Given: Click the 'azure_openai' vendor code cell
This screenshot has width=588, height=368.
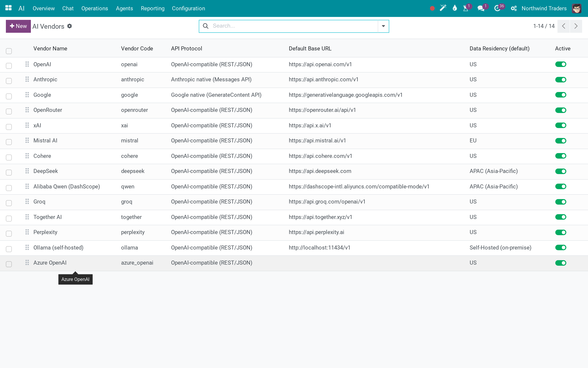Looking at the screenshot, I should click(137, 263).
